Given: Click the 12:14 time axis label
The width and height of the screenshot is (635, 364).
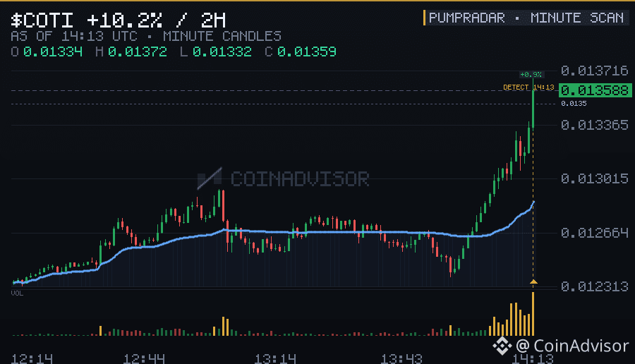Looking at the screenshot, I should [32, 359].
